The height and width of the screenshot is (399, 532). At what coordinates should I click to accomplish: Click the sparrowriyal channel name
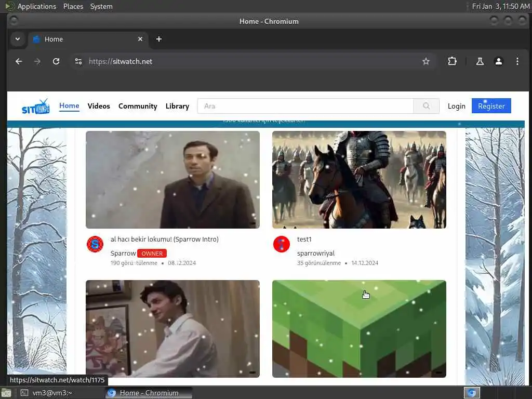click(315, 254)
